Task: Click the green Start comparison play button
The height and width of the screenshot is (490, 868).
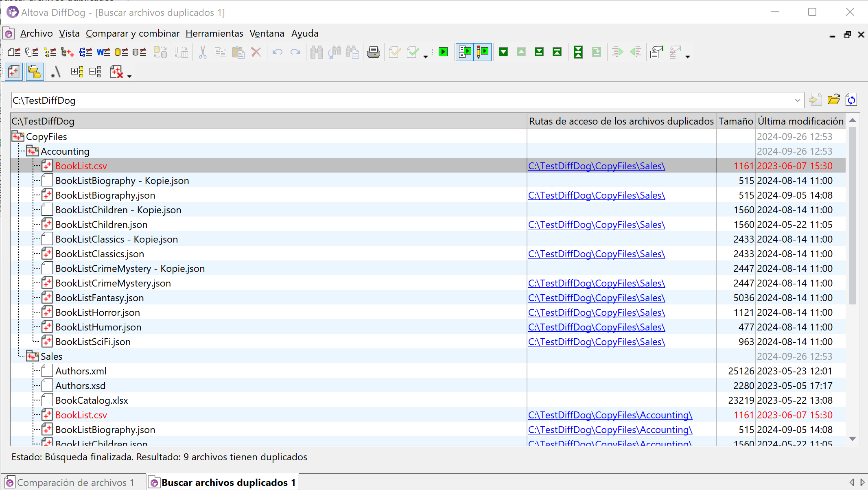Action: [443, 52]
